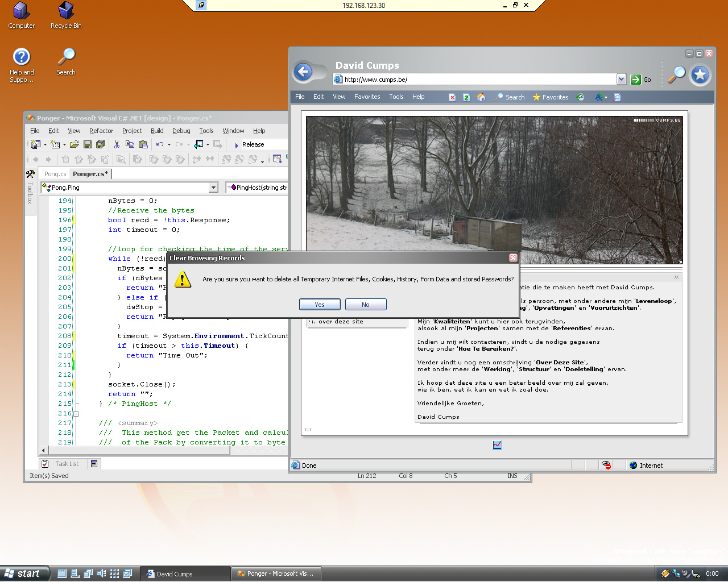Click the PingHost member dropdown field

[x=257, y=188]
